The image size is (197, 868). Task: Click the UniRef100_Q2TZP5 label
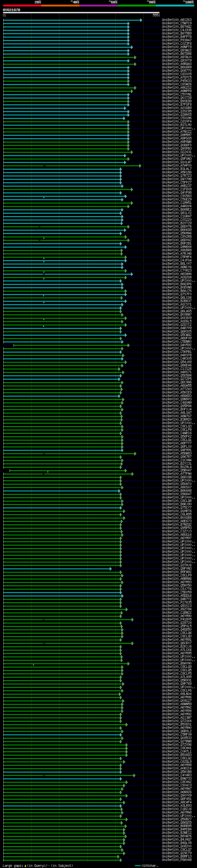pos(177,379)
